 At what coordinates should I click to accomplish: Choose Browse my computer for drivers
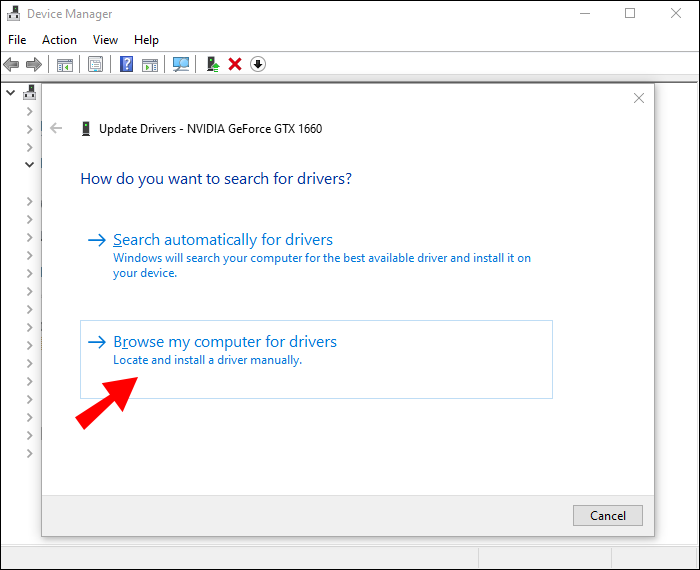(x=316, y=359)
